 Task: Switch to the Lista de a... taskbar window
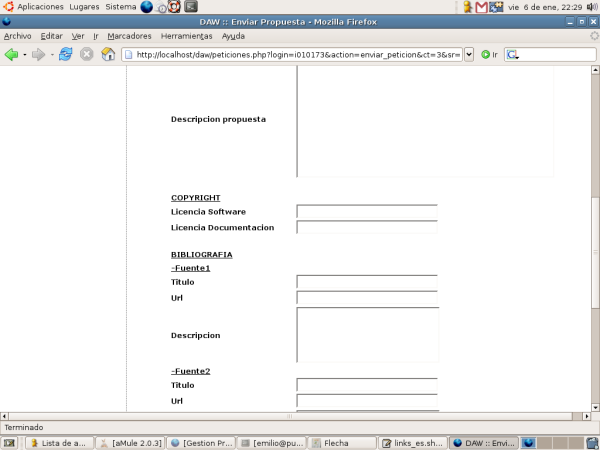(59, 443)
